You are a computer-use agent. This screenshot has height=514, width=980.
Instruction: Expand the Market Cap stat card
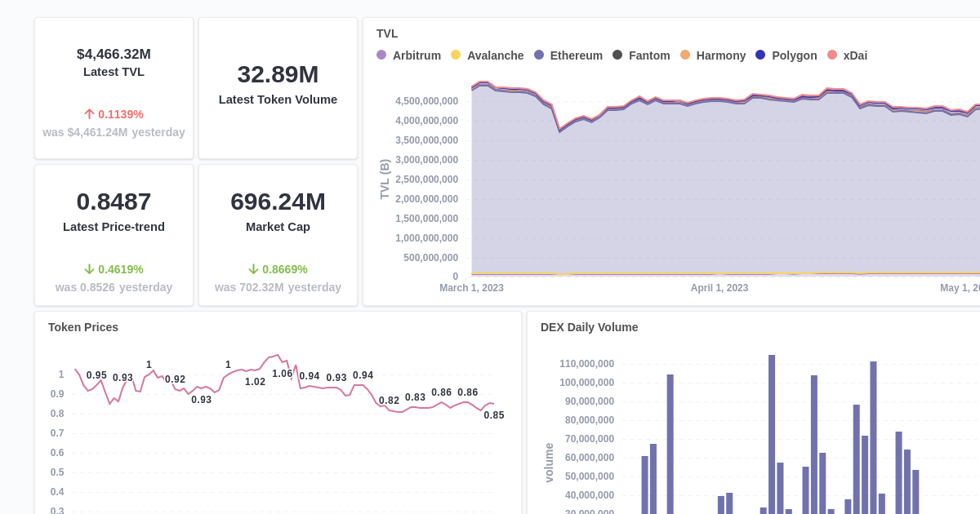click(278, 235)
